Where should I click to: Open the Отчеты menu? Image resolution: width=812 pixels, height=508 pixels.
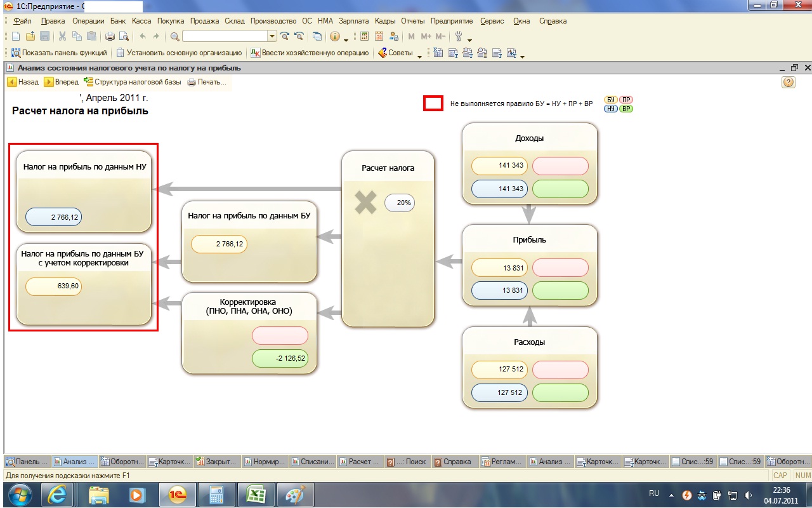pos(412,21)
